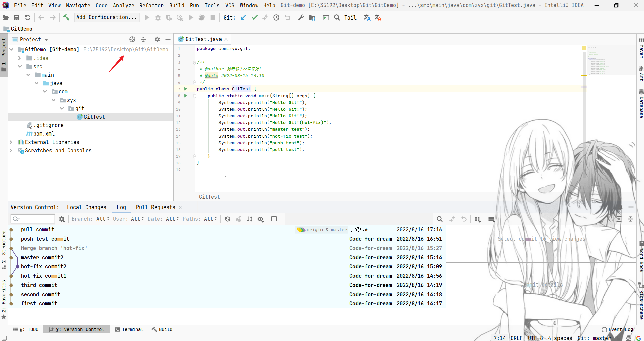Collapse all in Project panel

point(143,39)
